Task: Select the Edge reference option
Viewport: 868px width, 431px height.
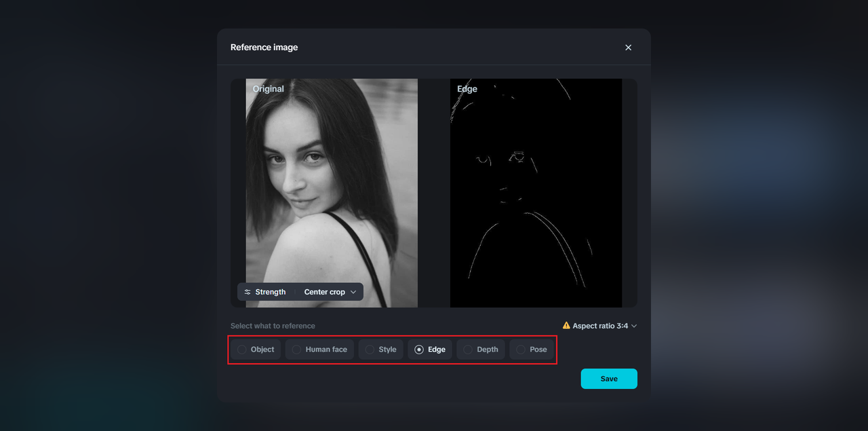Action: click(x=430, y=350)
